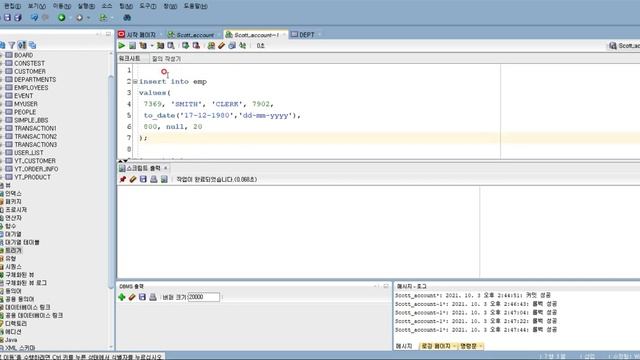The width and height of the screenshot is (640, 360).
Task: Click the Rollback icon in worksheet toolbar
Action: pos(196,46)
